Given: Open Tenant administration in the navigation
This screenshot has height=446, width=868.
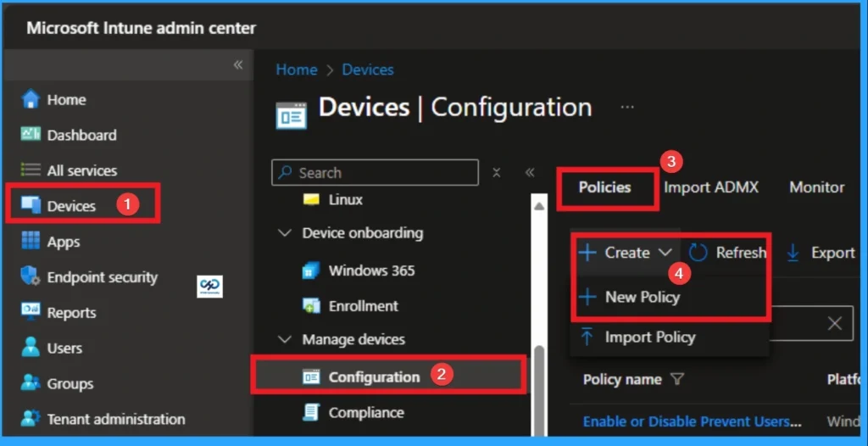Looking at the screenshot, I should point(116,420).
